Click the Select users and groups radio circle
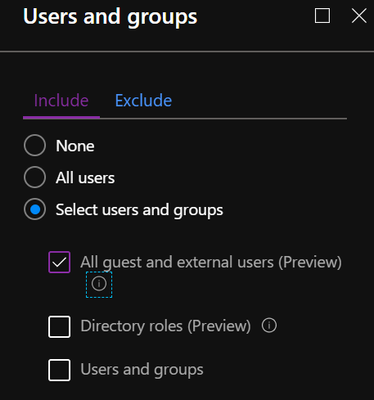The width and height of the screenshot is (374, 400). click(35, 209)
